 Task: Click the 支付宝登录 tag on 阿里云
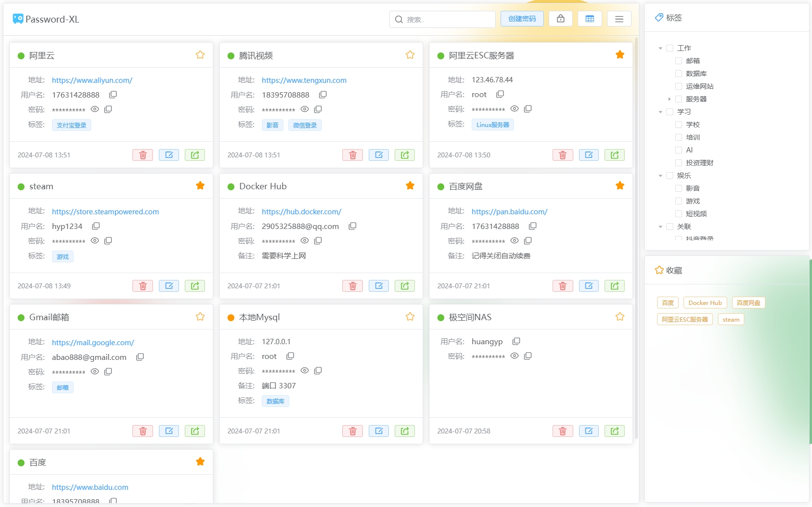point(72,125)
